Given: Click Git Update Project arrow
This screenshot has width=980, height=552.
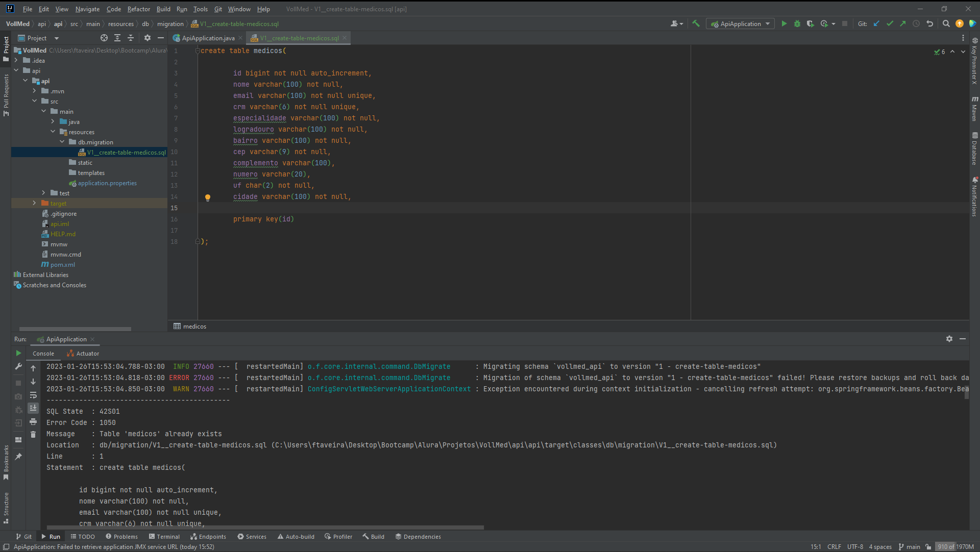Looking at the screenshot, I should [x=876, y=23].
